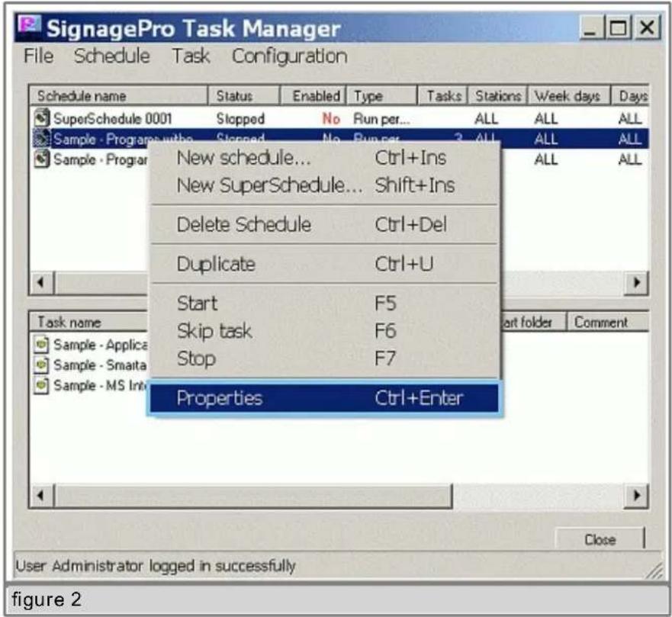Image resolution: width=672 pixels, height=617 pixels.
Task: Choose Start in the context menu
Action: pyautogui.click(x=324, y=304)
